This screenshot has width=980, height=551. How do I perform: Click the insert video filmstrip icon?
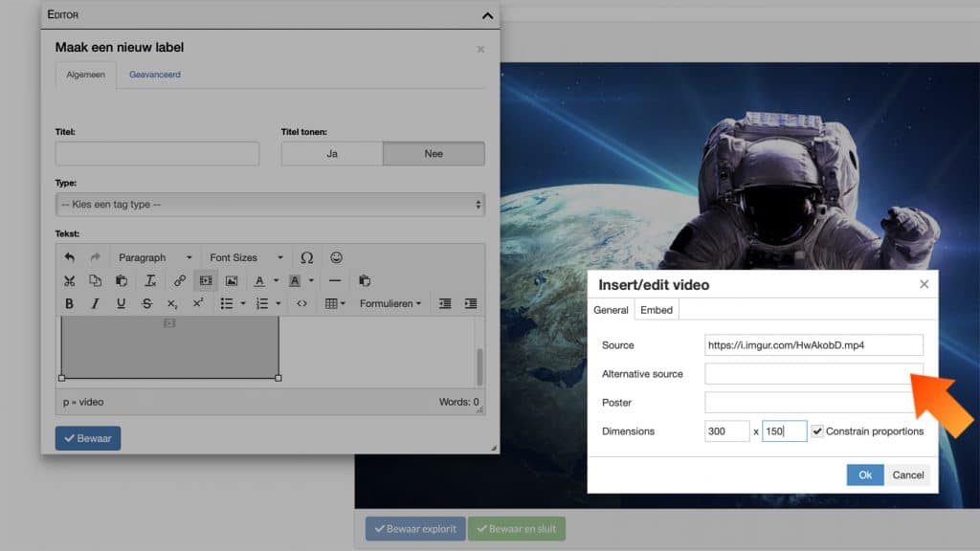click(x=206, y=280)
